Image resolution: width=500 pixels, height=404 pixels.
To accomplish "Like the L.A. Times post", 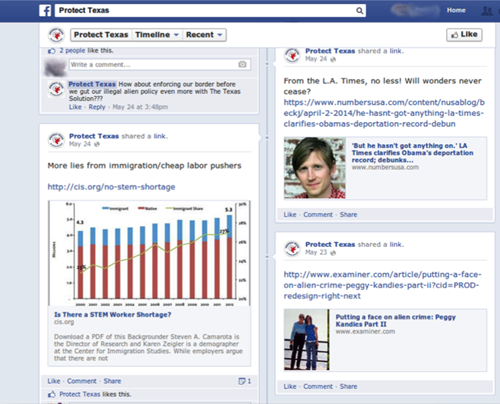I will click(290, 215).
